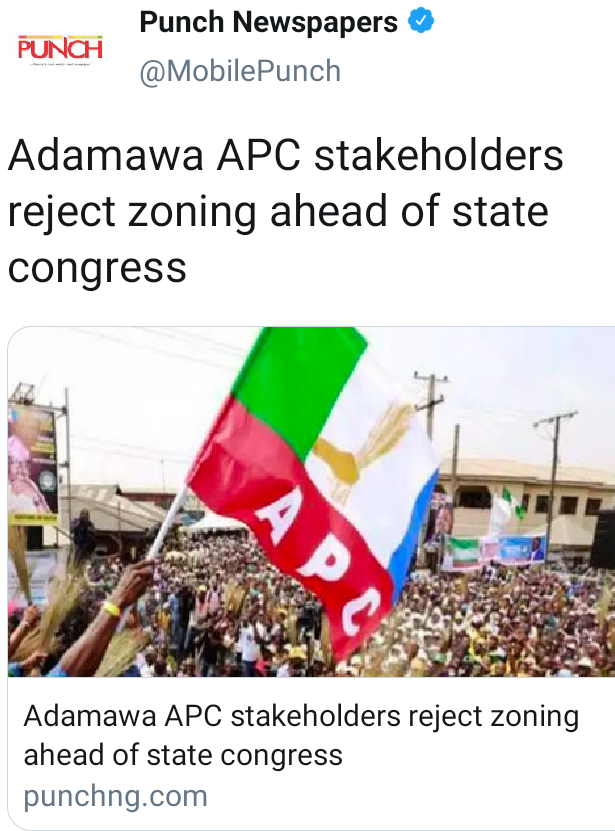The image size is (615, 831).
Task: Click the white section of the flag
Action: [382, 466]
